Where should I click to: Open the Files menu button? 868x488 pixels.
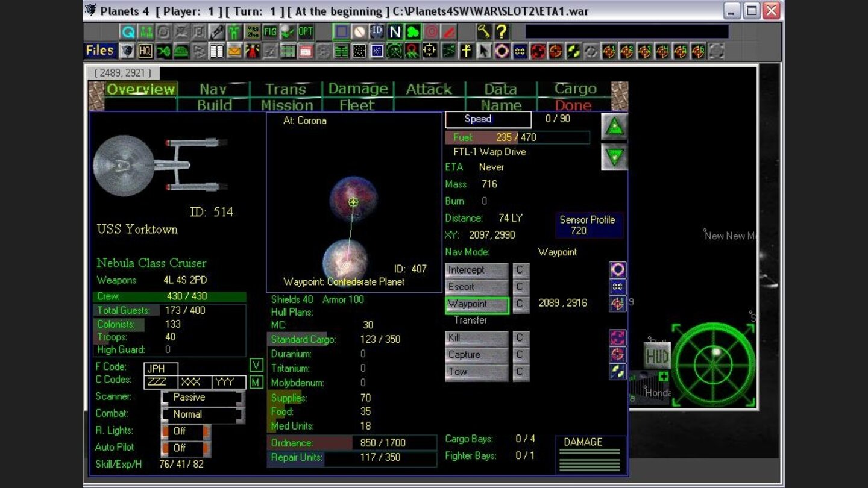(x=100, y=51)
